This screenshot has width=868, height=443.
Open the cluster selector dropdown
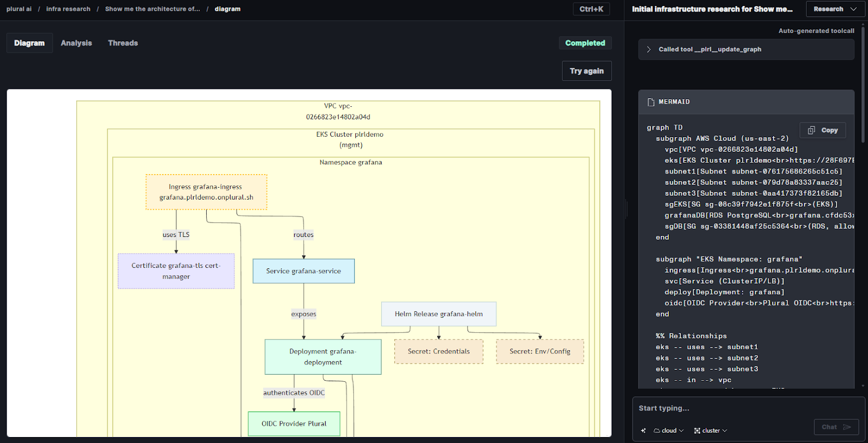(711, 431)
